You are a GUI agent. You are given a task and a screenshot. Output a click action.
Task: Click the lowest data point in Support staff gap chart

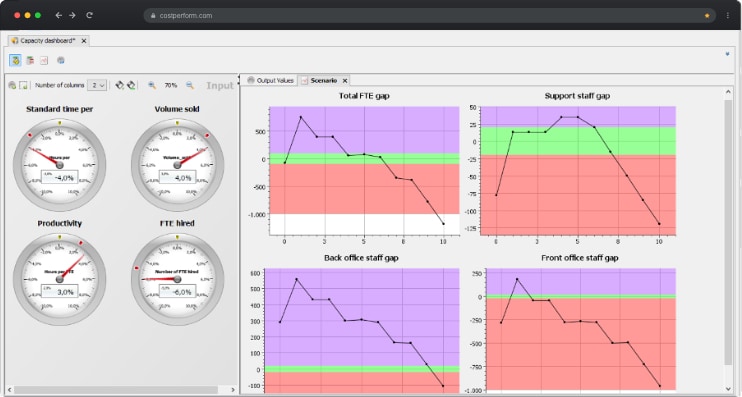point(659,224)
